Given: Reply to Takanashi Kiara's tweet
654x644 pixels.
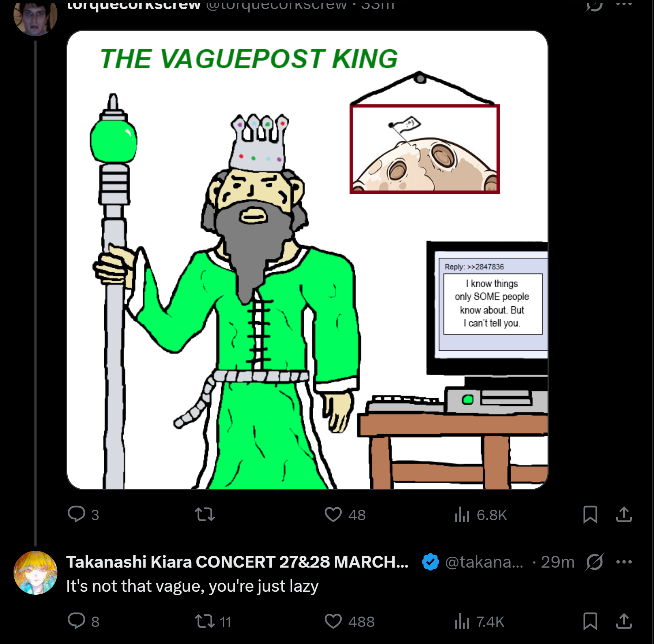Looking at the screenshot, I should click(83, 621).
